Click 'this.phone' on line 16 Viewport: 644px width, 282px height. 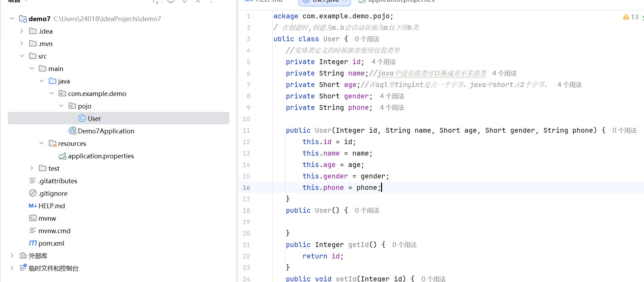coord(323,187)
